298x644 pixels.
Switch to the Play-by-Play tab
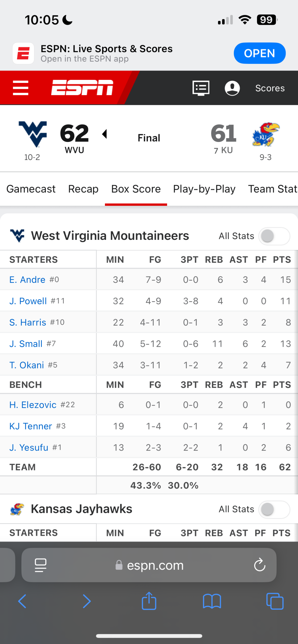(x=204, y=189)
